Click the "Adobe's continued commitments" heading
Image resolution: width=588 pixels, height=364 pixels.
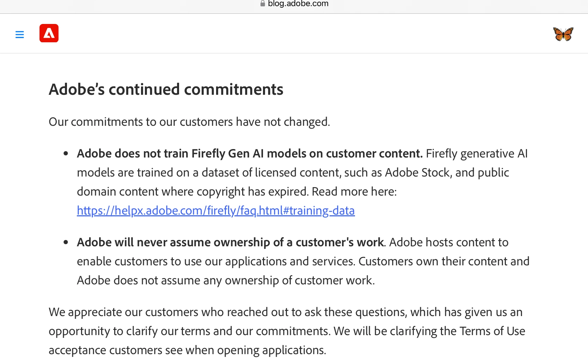click(x=166, y=89)
